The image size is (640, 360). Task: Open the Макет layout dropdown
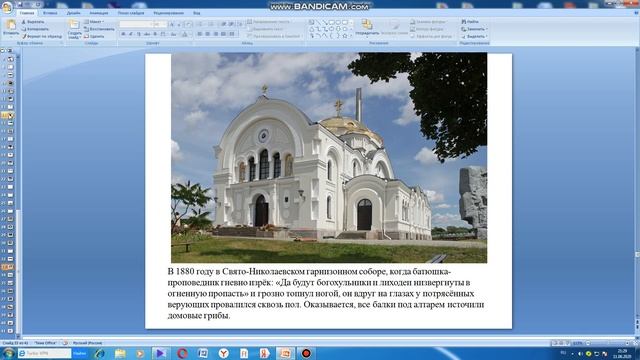pos(94,22)
